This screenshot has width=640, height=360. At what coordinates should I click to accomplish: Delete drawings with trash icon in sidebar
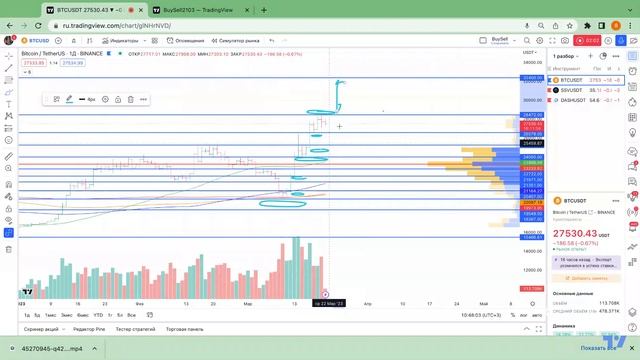(x=9, y=249)
